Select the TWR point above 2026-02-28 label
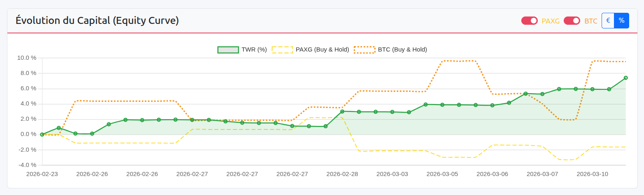 click(342, 111)
